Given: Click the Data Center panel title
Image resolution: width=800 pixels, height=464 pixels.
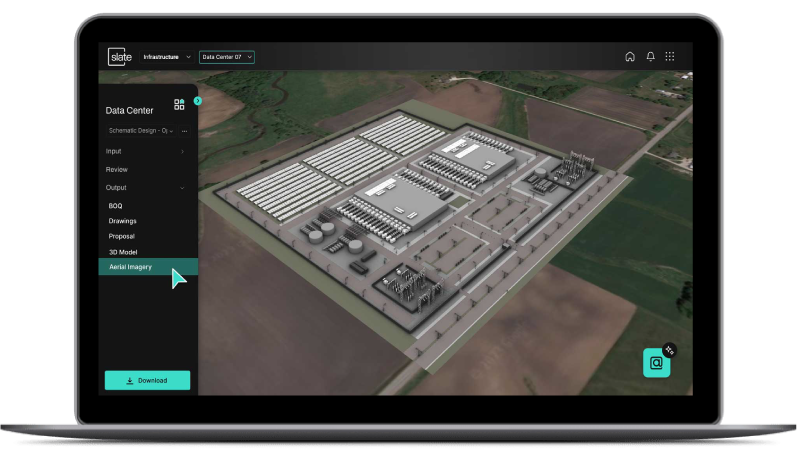Looking at the screenshot, I should 129,111.
